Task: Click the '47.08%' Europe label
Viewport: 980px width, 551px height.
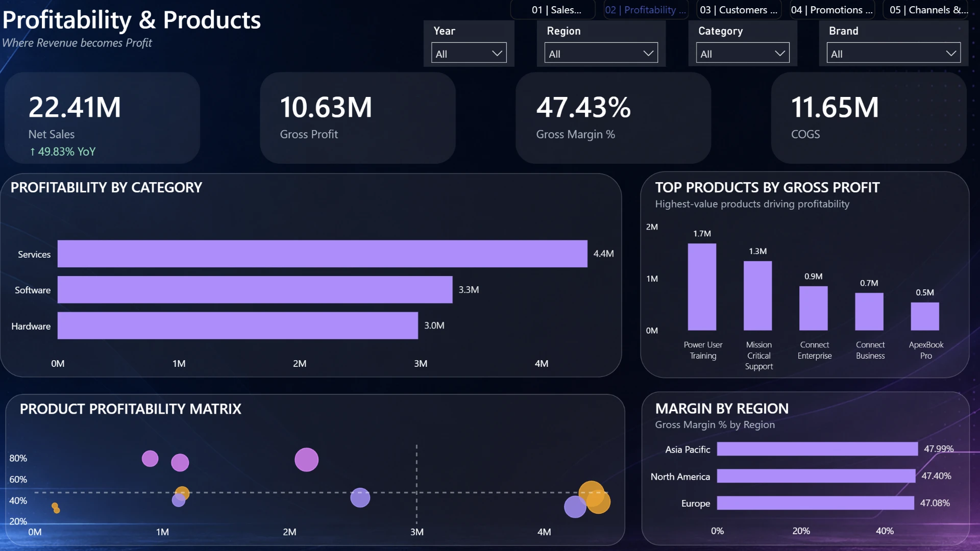Action: (935, 503)
